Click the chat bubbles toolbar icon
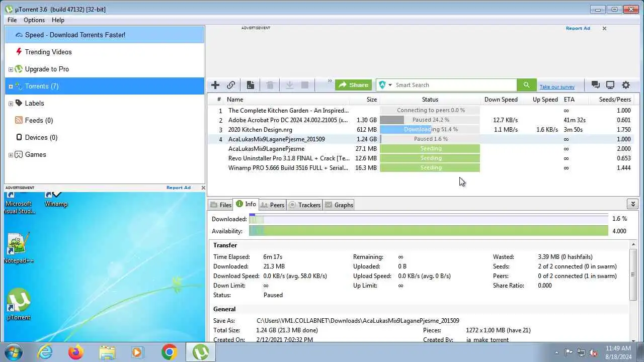The height and width of the screenshot is (362, 644). pyautogui.click(x=595, y=85)
